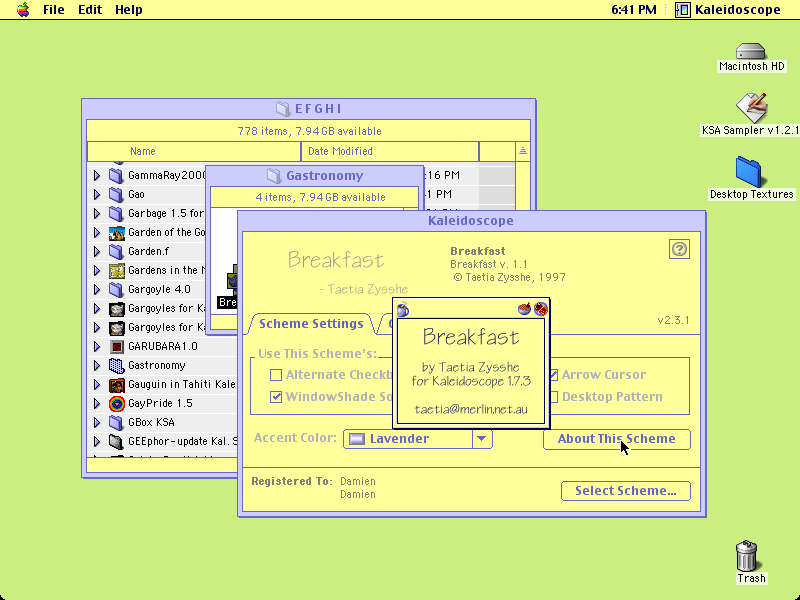800x600 pixels.
Task: Open the File menu
Action: pos(54,10)
